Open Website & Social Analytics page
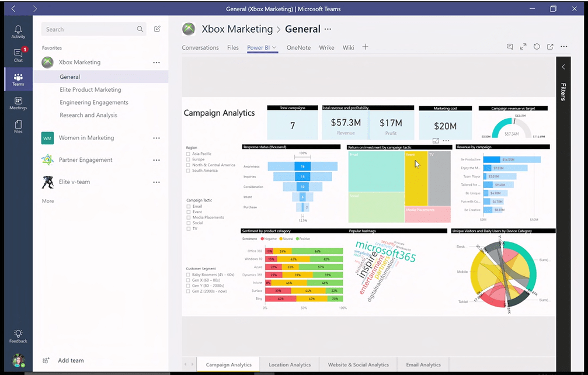This screenshot has height=375, width=588. [358, 364]
